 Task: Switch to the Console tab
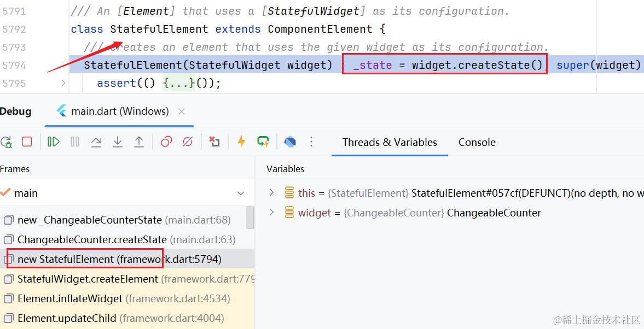click(x=477, y=142)
